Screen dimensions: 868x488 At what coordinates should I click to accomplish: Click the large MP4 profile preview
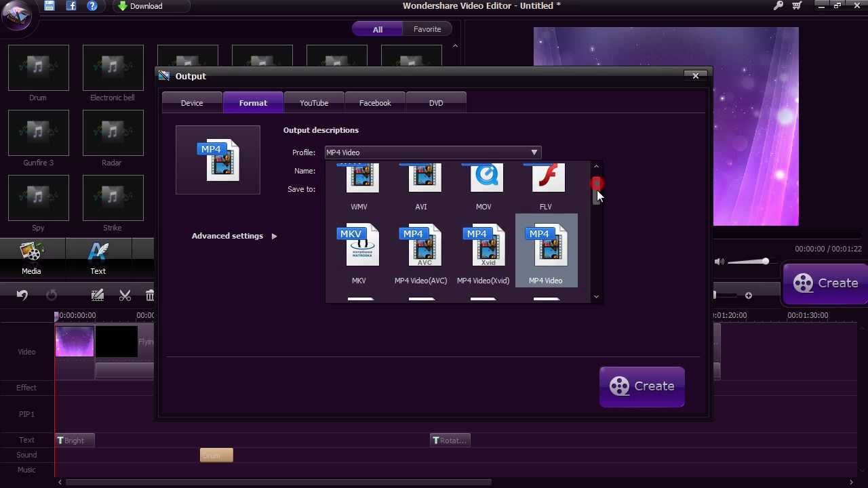[x=218, y=160]
